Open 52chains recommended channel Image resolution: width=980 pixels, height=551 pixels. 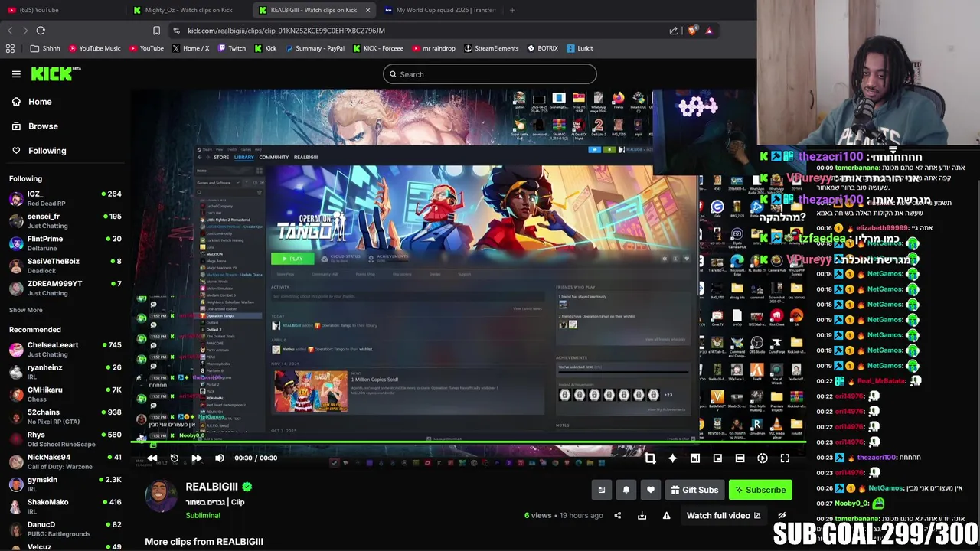point(65,416)
